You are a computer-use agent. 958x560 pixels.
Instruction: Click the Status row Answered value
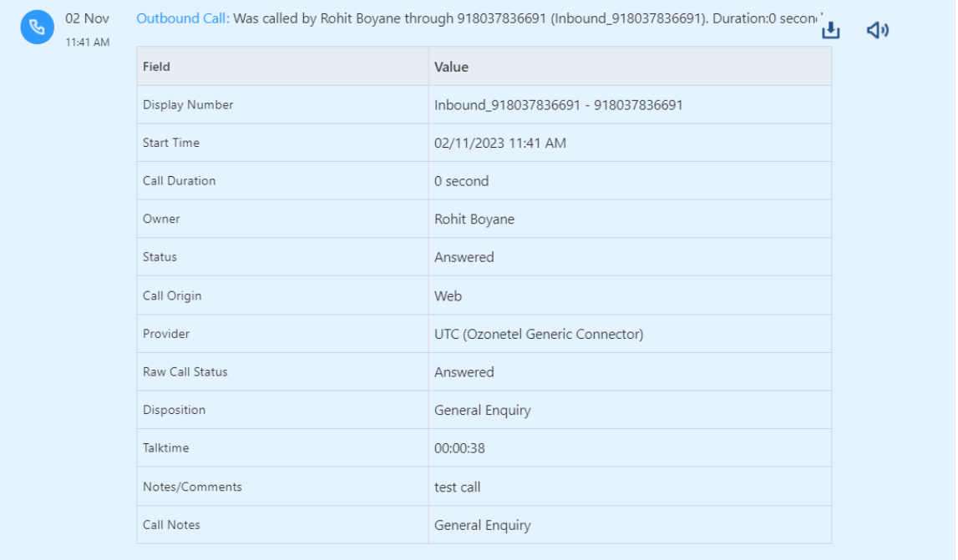(x=464, y=257)
